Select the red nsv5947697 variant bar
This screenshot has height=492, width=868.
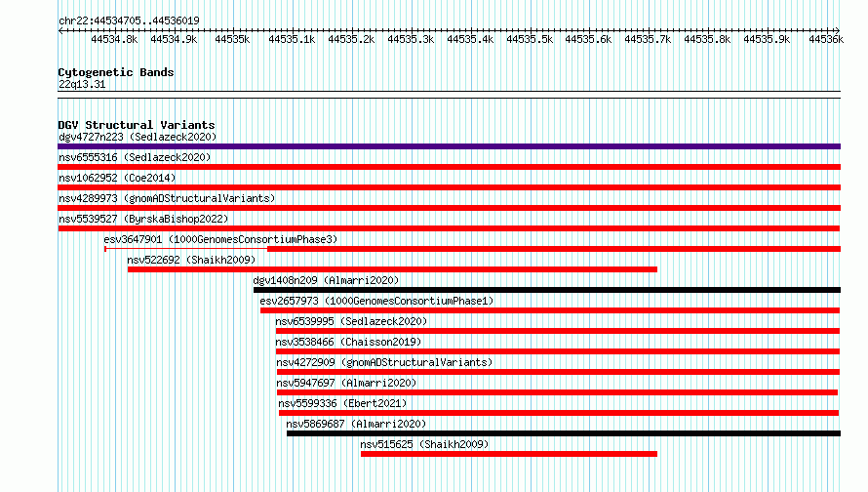(x=558, y=392)
